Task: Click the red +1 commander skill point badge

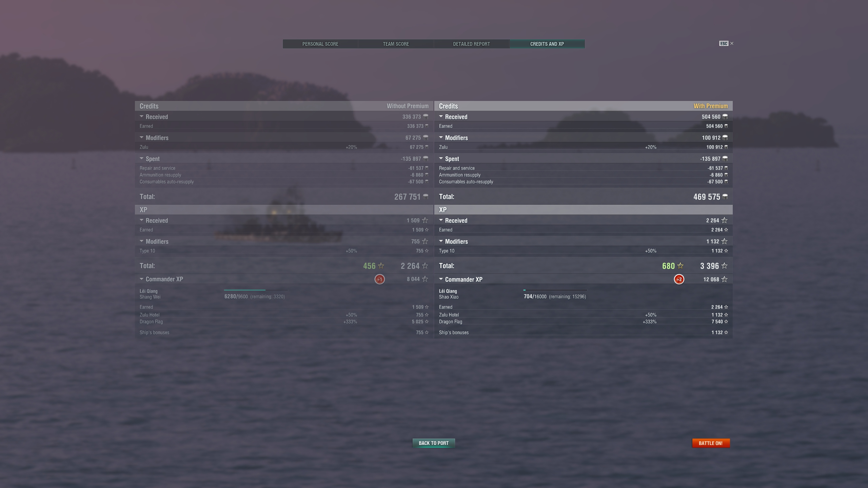Action: (x=379, y=279)
